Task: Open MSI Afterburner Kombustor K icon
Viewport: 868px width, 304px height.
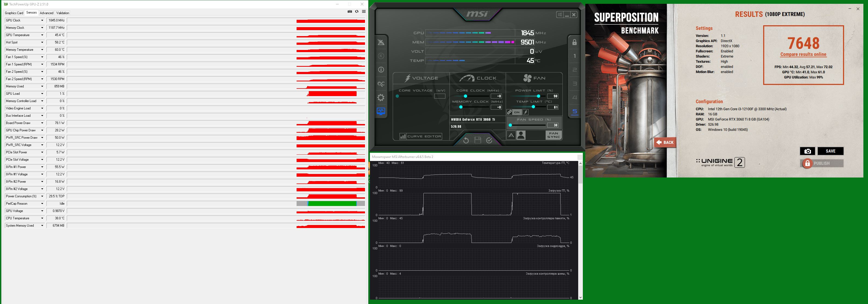Action: (x=381, y=56)
